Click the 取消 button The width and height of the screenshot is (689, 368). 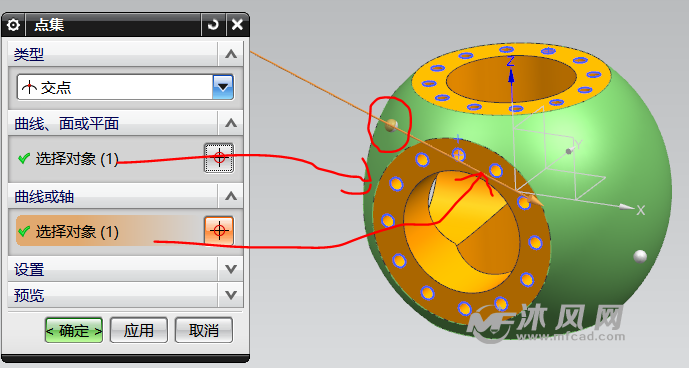(x=203, y=330)
